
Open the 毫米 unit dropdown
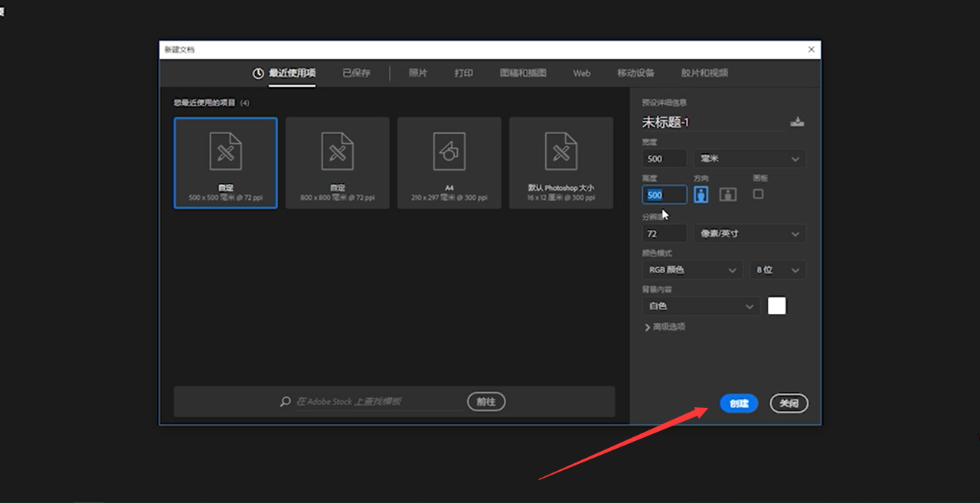[750, 158]
